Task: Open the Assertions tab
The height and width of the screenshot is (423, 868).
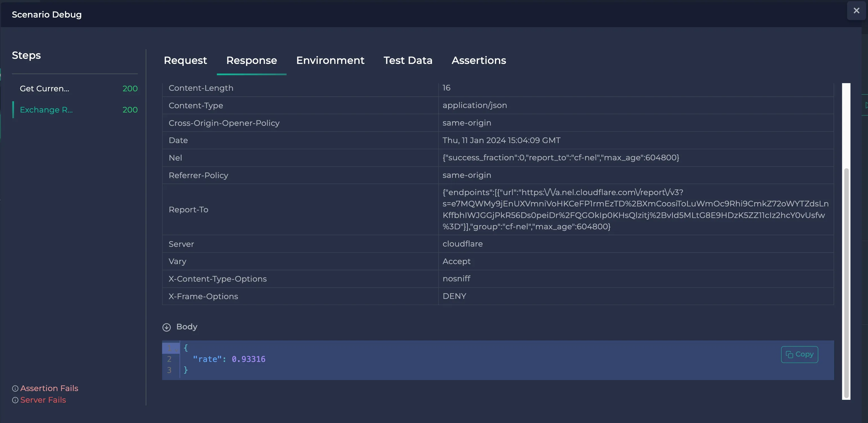Action: coord(479,61)
